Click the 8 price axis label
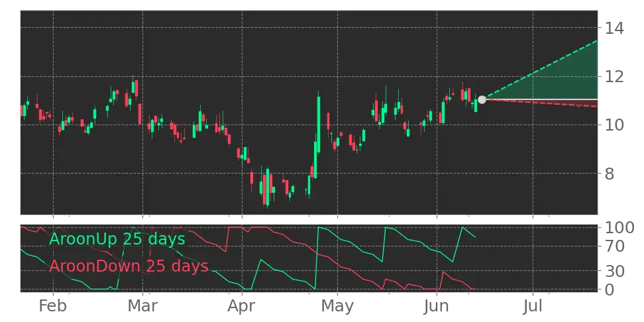 (608, 174)
